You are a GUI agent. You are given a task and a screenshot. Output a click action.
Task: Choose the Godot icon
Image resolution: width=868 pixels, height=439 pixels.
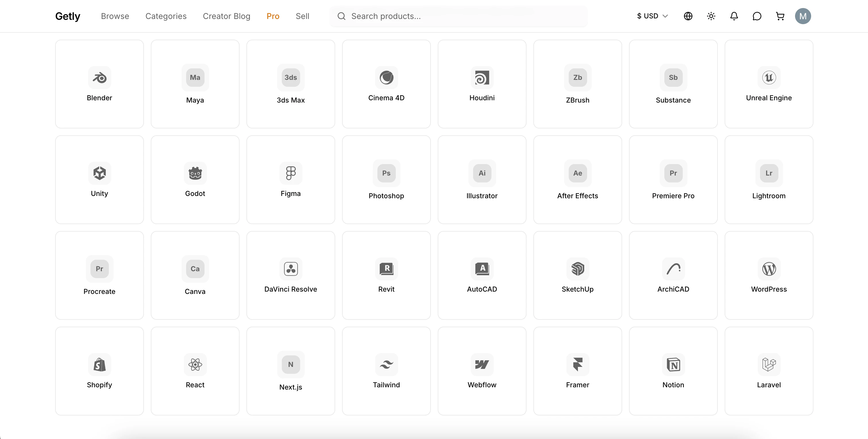pyautogui.click(x=195, y=173)
